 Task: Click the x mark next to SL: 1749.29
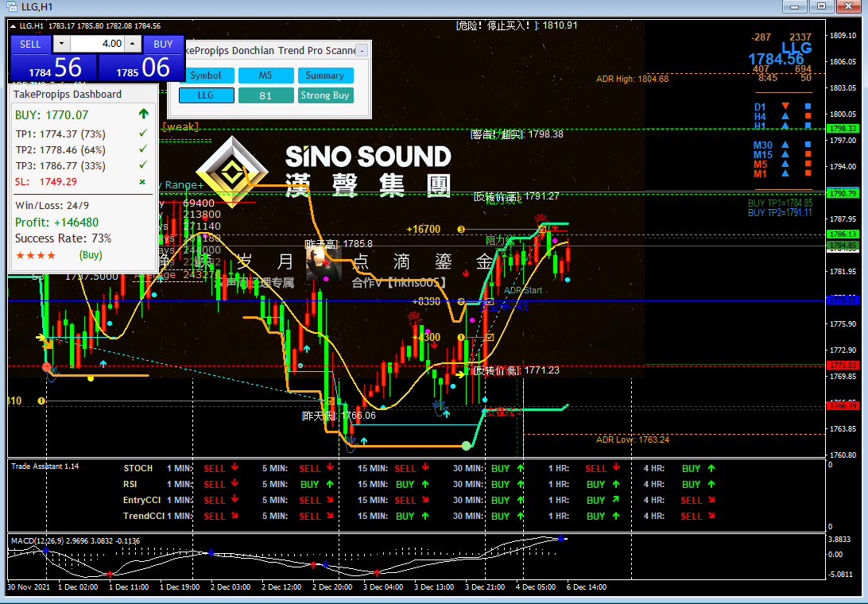(142, 181)
